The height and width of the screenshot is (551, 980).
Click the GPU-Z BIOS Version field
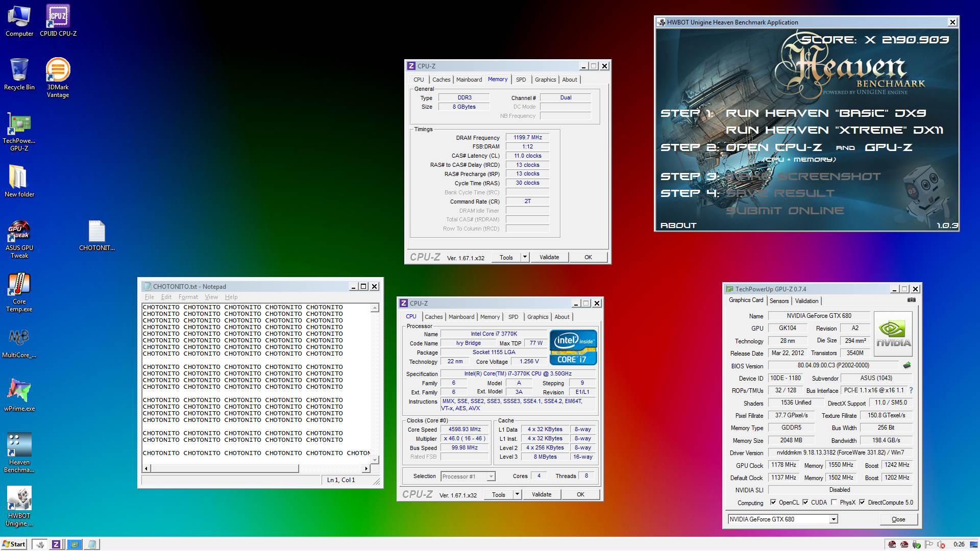(833, 365)
